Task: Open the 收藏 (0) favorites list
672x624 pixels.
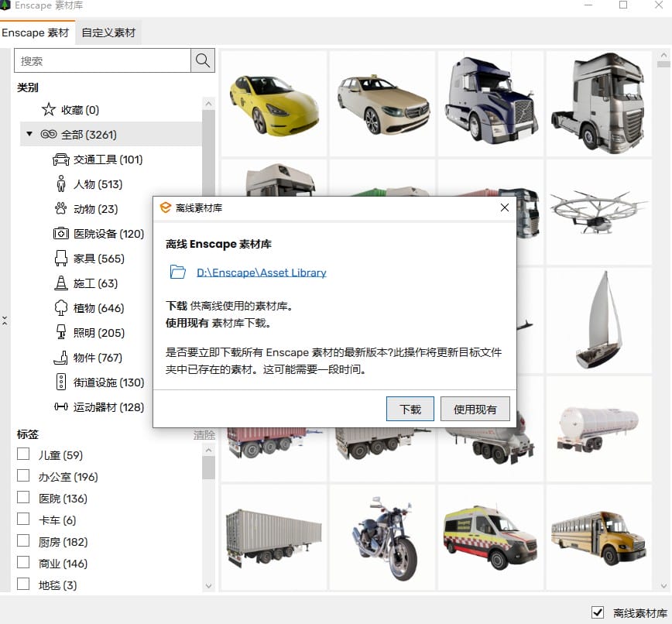Action: pos(81,110)
